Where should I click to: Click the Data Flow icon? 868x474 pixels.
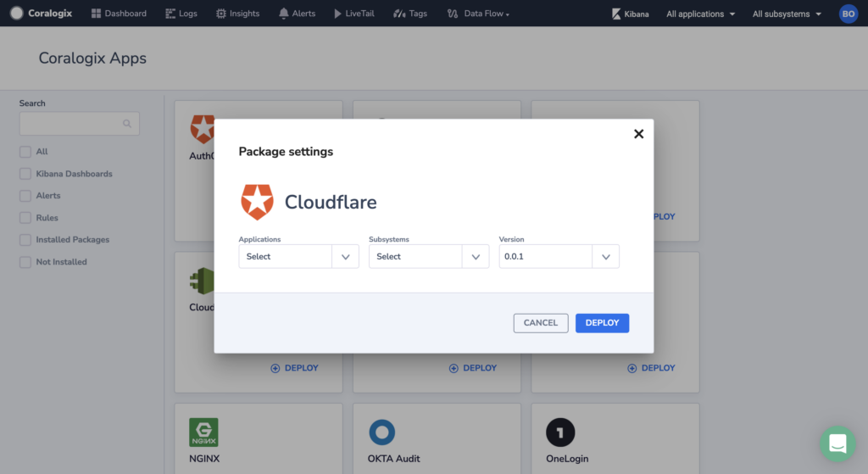point(453,14)
